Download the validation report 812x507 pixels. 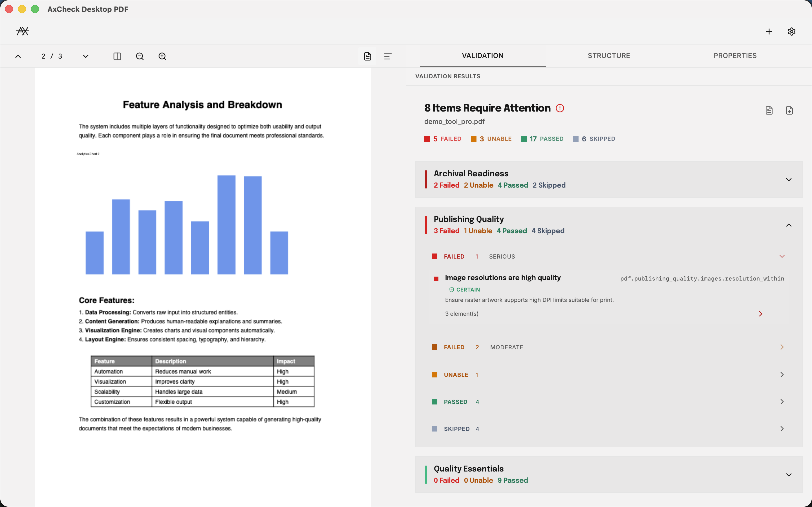(x=789, y=110)
